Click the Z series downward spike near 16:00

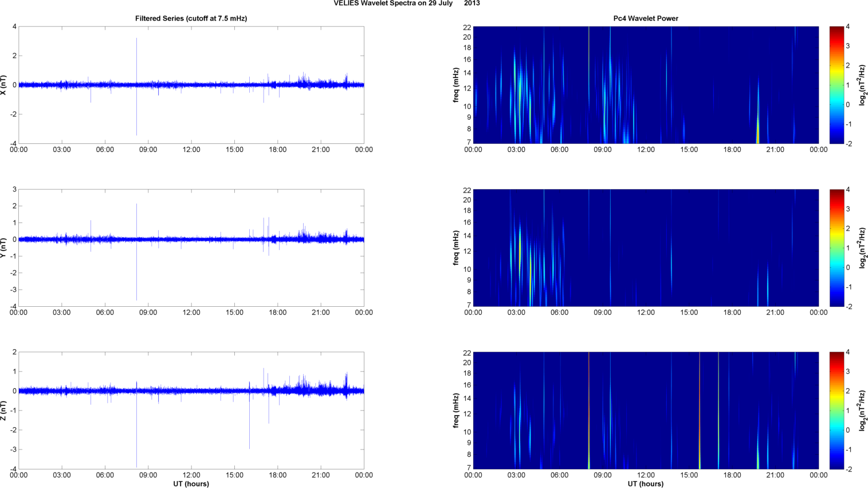point(249,415)
